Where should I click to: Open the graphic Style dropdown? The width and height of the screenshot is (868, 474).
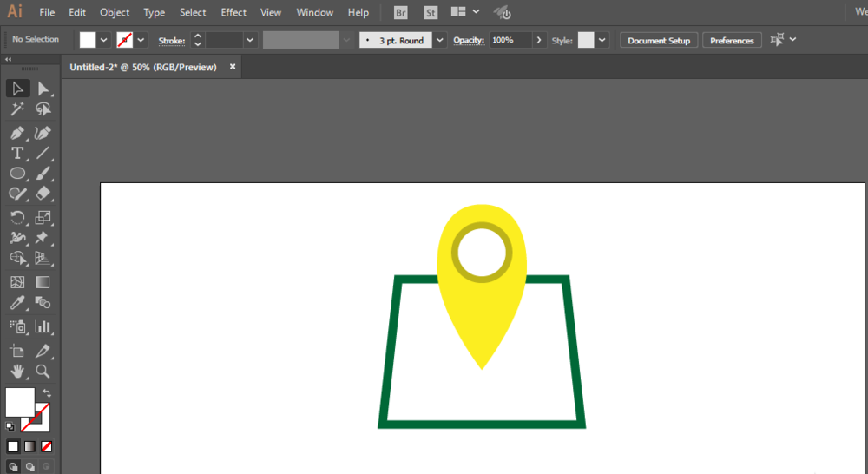602,40
